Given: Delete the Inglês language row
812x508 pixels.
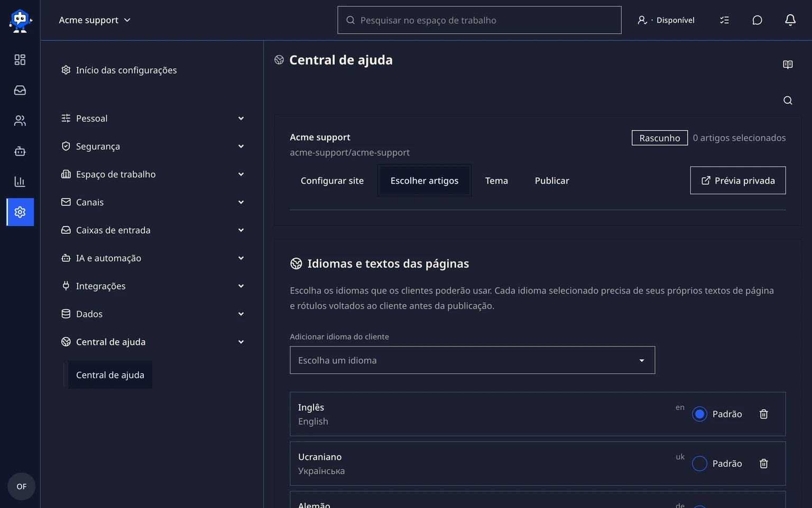Looking at the screenshot, I should [764, 414].
